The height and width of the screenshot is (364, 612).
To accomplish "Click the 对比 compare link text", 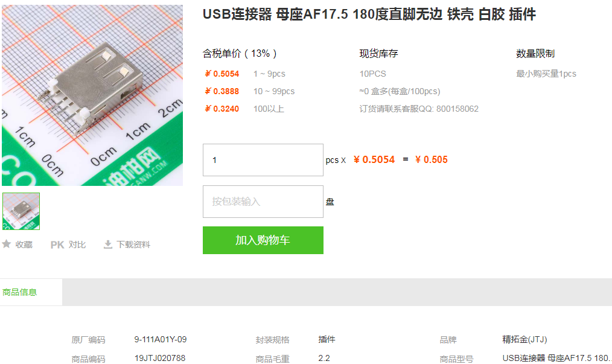I will coord(77,244).
